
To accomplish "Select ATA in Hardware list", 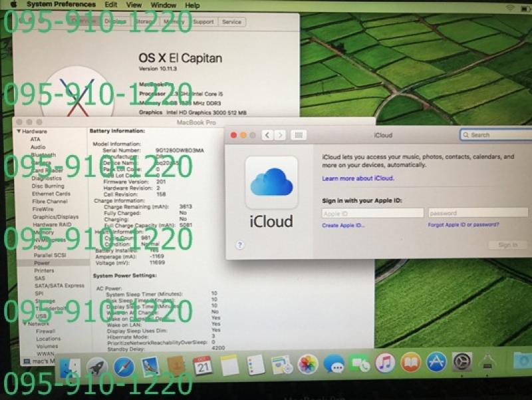I will (35, 139).
